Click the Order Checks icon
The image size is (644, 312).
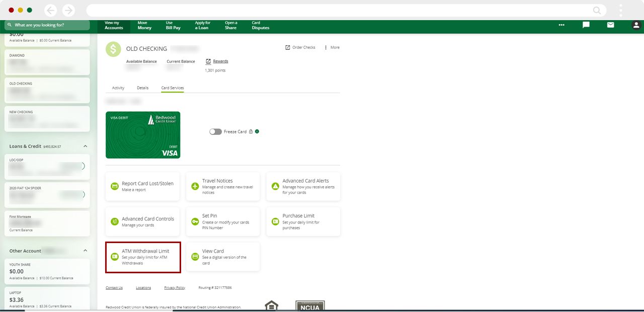pos(288,47)
